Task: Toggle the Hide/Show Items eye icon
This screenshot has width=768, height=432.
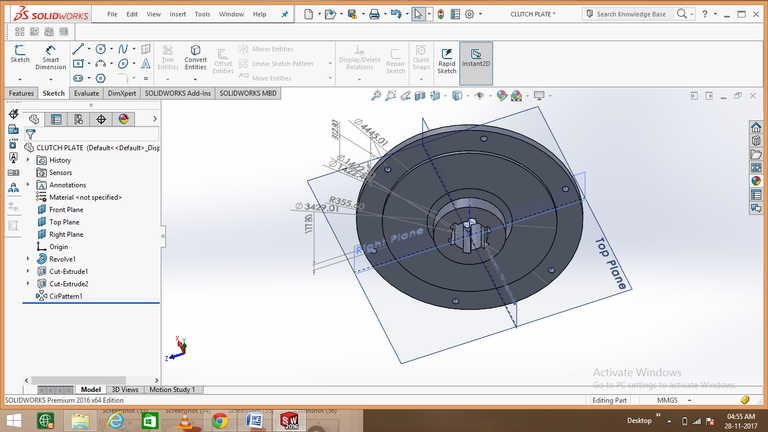Action: pos(479,96)
